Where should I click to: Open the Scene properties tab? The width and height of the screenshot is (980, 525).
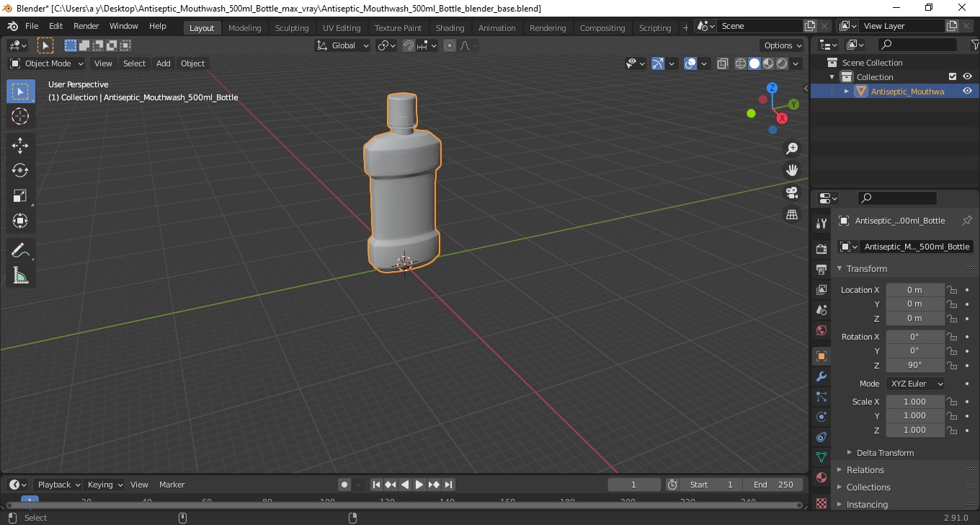[x=821, y=310]
